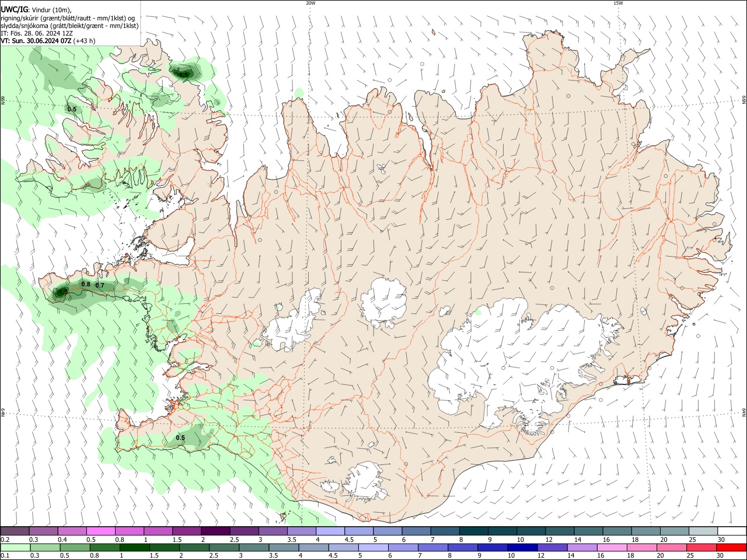Choose the violet 3 swatch in upper legend
This screenshot has width=747, height=560.
tap(272, 531)
